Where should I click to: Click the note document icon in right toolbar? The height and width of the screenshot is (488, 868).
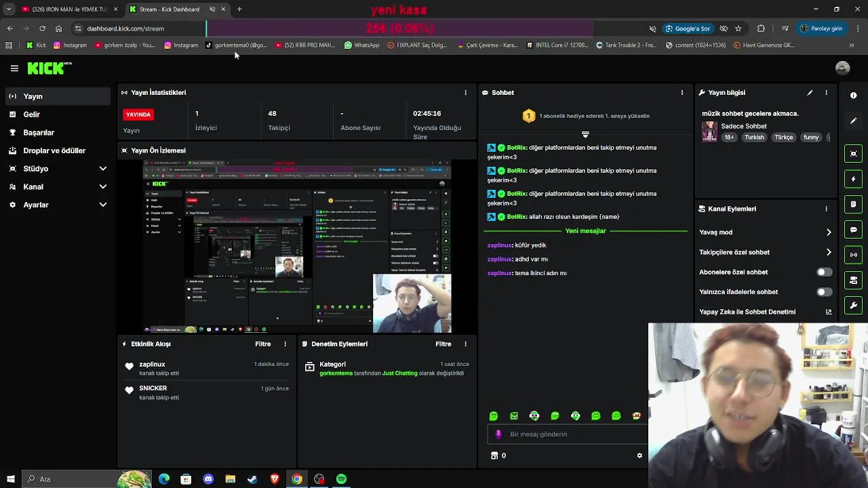[x=854, y=204]
